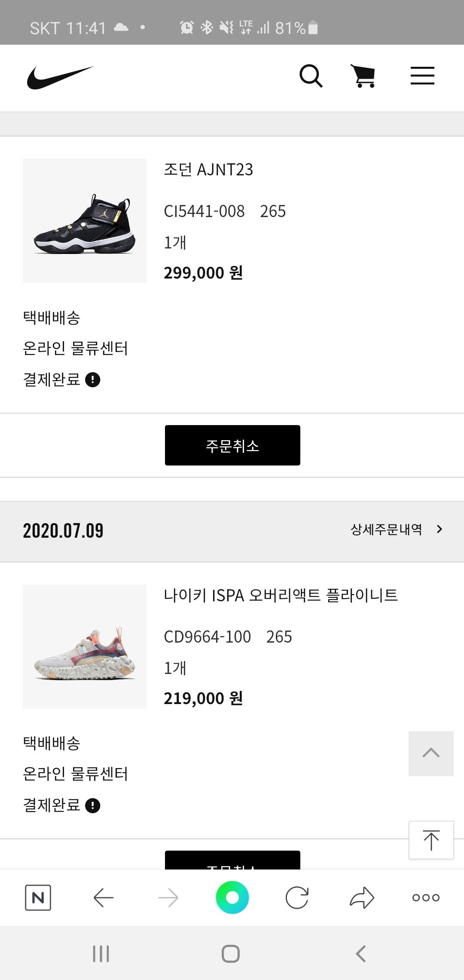Reload the page with refresh icon
Image resolution: width=464 pixels, height=980 pixels.
(x=297, y=897)
